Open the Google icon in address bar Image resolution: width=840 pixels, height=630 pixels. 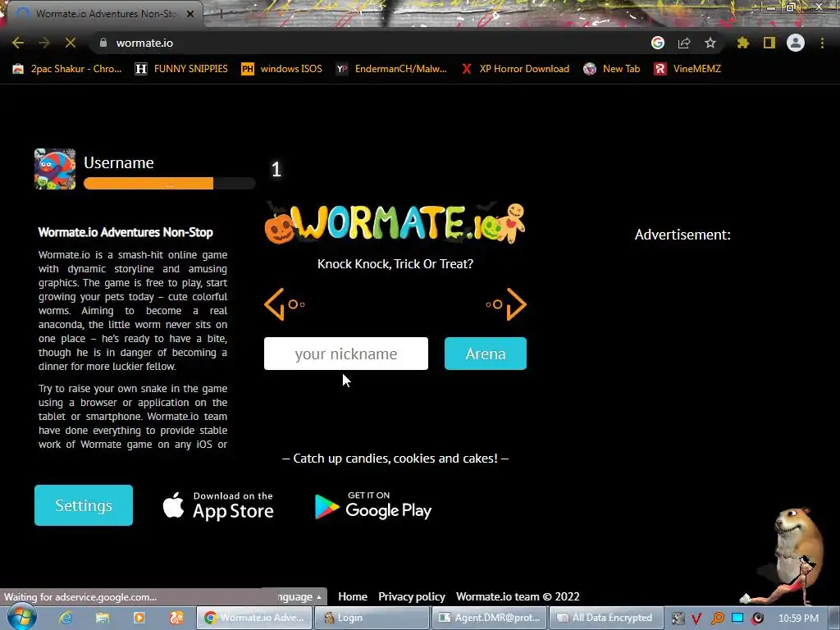[x=658, y=43]
